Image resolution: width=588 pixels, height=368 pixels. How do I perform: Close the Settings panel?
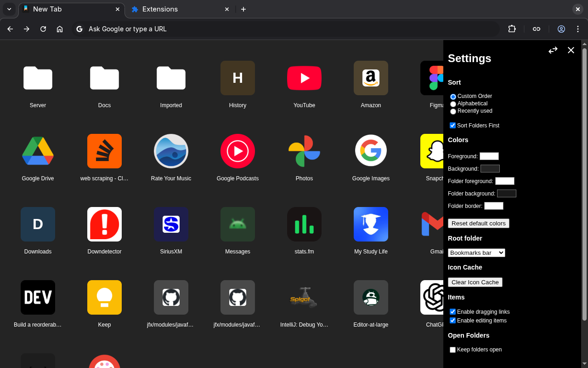point(571,50)
